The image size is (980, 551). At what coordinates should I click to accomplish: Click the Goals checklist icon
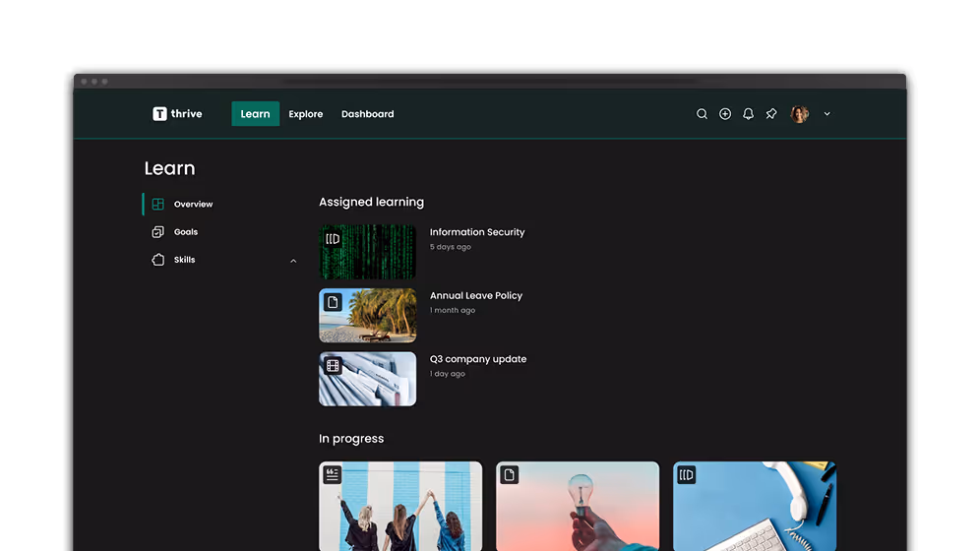[x=158, y=232]
